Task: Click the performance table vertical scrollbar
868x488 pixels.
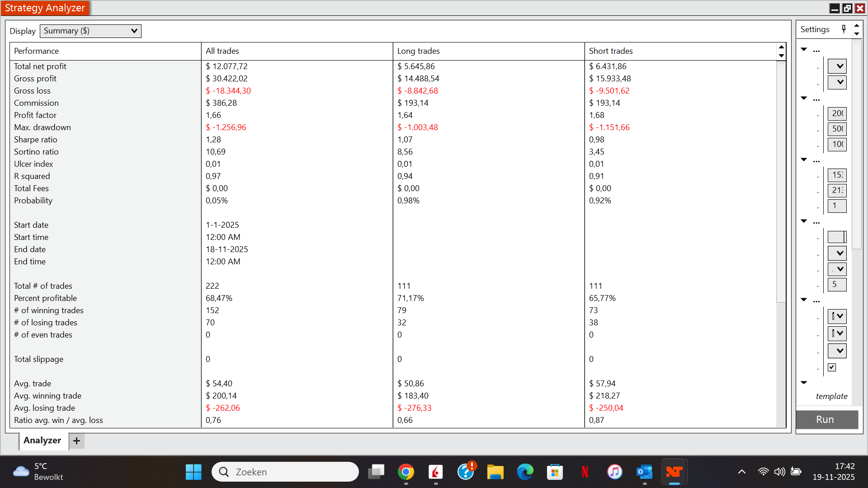Action: point(781,181)
